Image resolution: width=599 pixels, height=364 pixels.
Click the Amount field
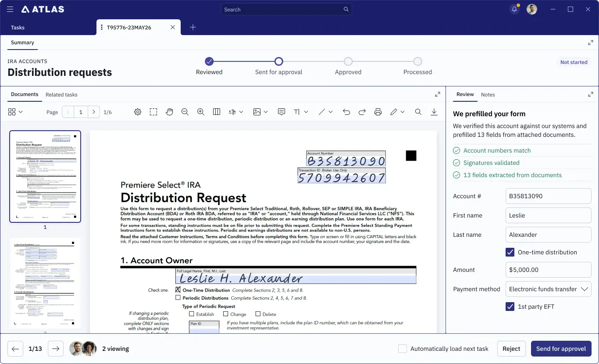(x=549, y=270)
